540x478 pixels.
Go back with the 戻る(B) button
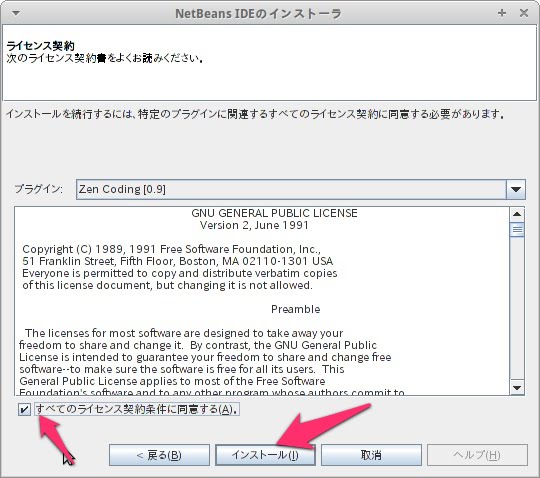click(159, 455)
